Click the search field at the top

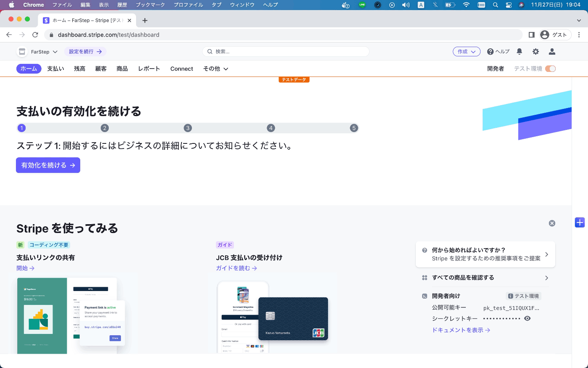tap(286, 51)
